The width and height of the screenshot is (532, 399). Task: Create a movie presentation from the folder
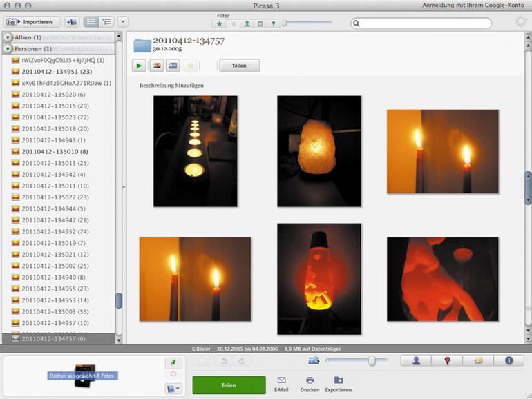(173, 66)
